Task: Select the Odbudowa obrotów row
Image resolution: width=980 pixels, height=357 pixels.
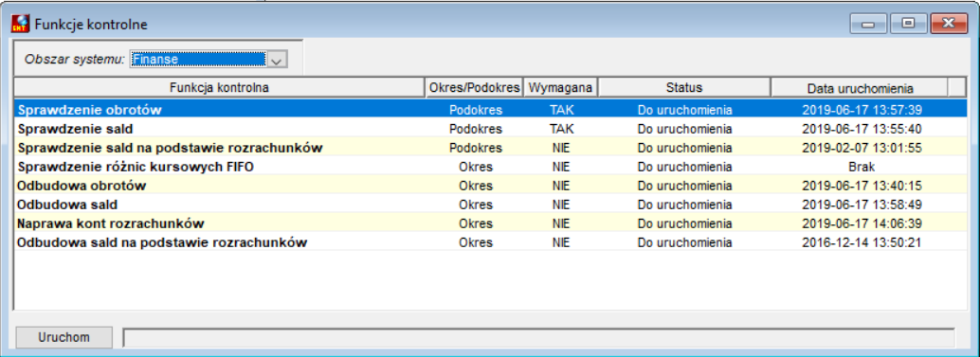Action: 491,186
